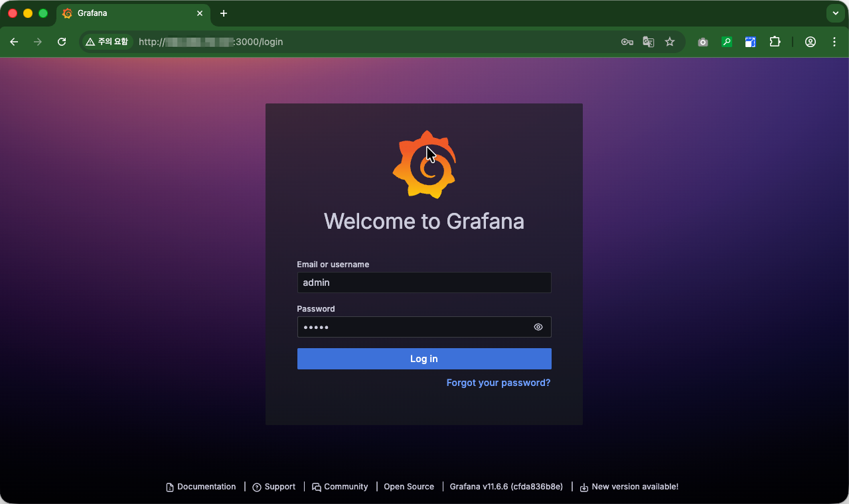This screenshot has height=504, width=849.
Task: Go back using the browser back arrow
Action: click(14, 42)
